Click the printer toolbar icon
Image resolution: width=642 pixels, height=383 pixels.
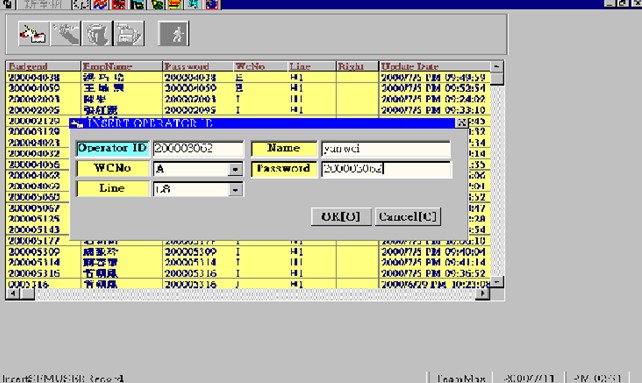[129, 34]
